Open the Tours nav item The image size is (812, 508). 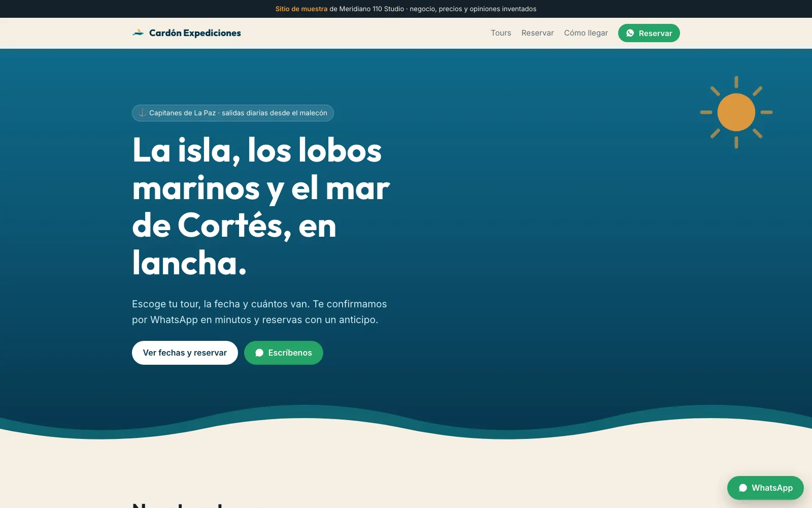501,33
